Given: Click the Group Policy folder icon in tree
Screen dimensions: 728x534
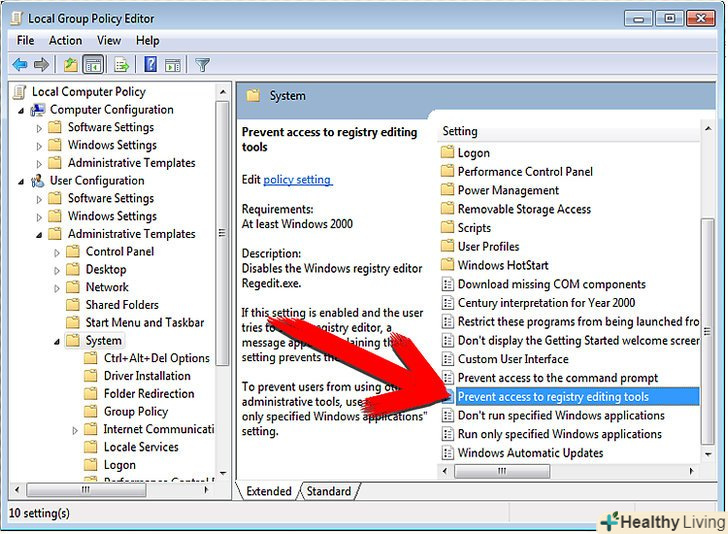Looking at the screenshot, I should (x=91, y=411).
